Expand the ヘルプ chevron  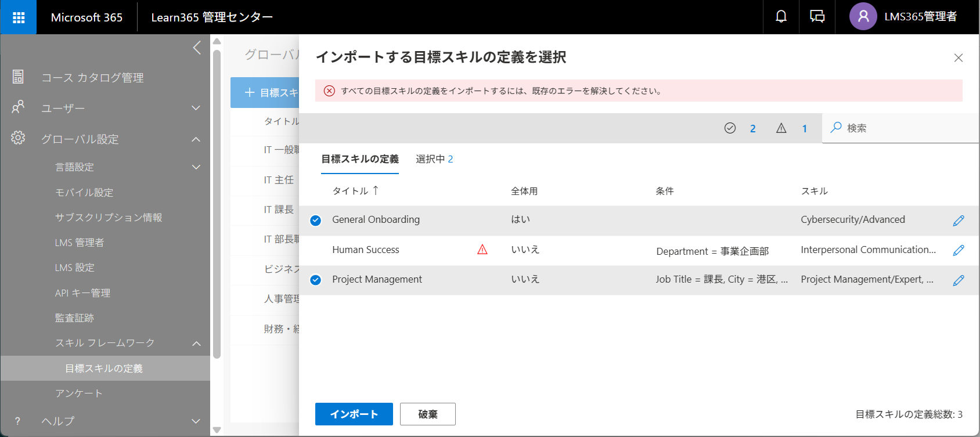coord(196,421)
